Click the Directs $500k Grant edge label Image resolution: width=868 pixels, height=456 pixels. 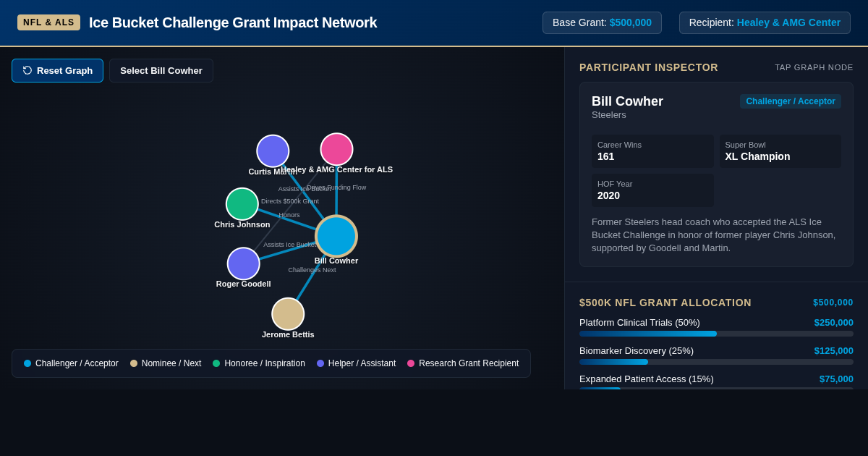pos(290,201)
